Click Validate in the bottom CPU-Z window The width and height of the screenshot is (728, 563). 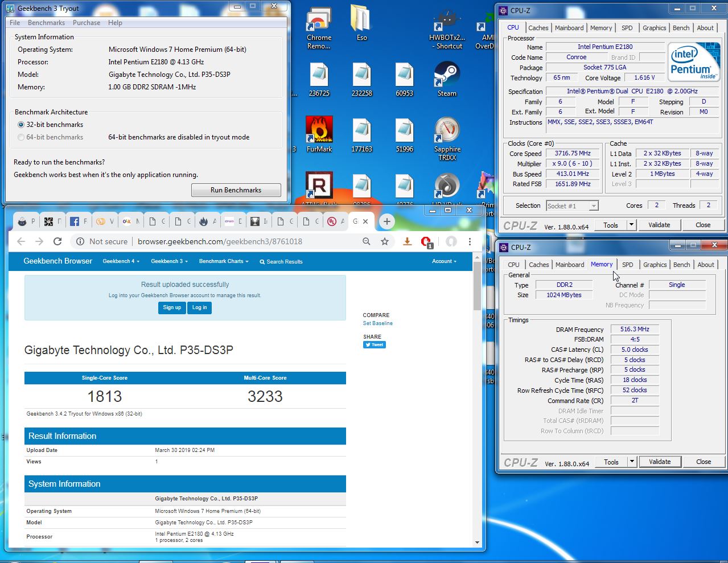(660, 462)
